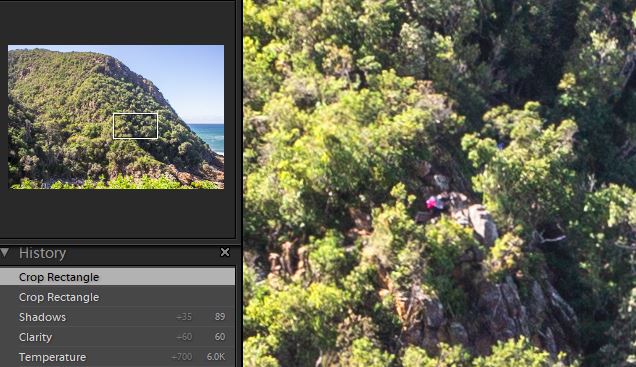Image resolution: width=636 pixels, height=367 pixels.
Task: Click the Shadows value 89
Action: pos(220,317)
